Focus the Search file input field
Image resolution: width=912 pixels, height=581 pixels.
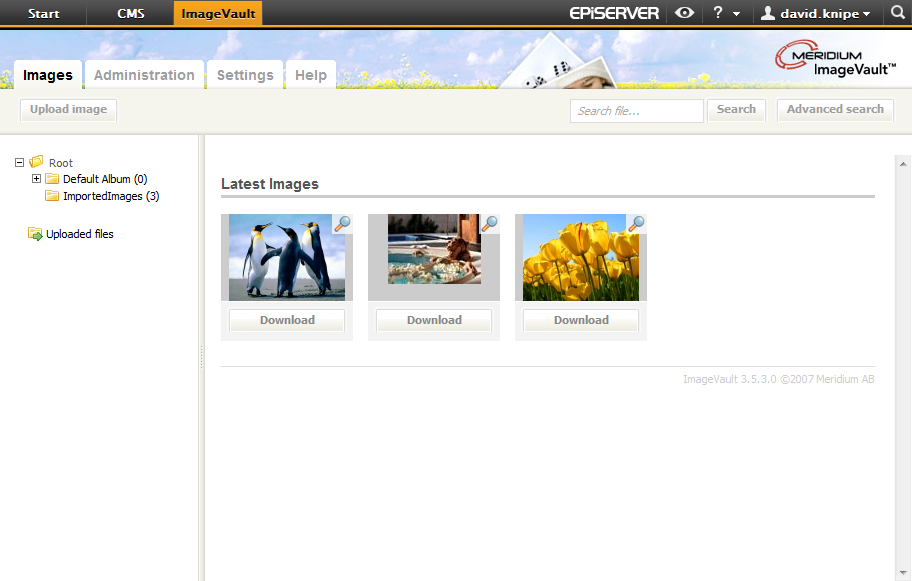click(636, 111)
